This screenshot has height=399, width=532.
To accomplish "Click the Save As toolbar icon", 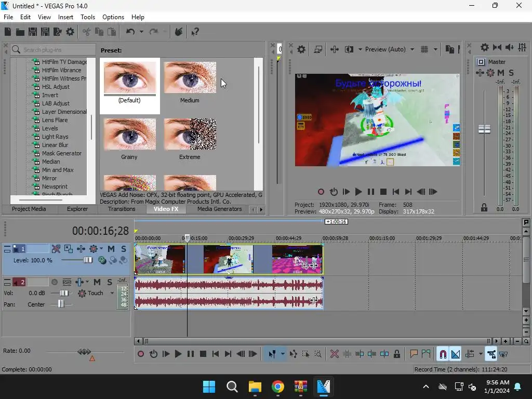I will pyautogui.click(x=45, y=32).
